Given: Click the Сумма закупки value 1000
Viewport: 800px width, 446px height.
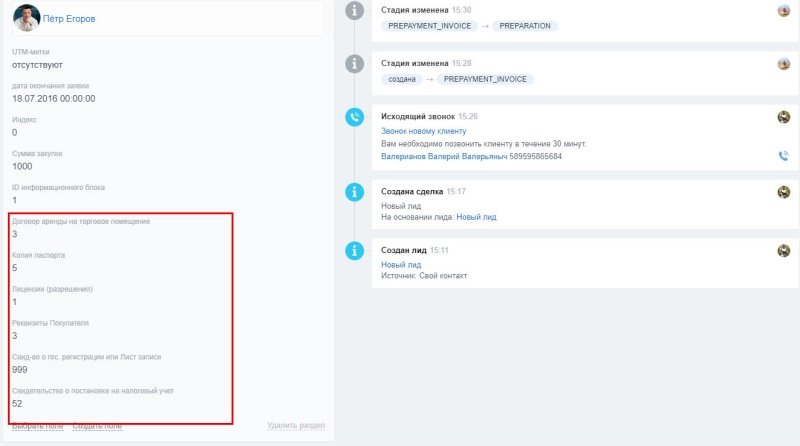Looking at the screenshot, I should 22,166.
